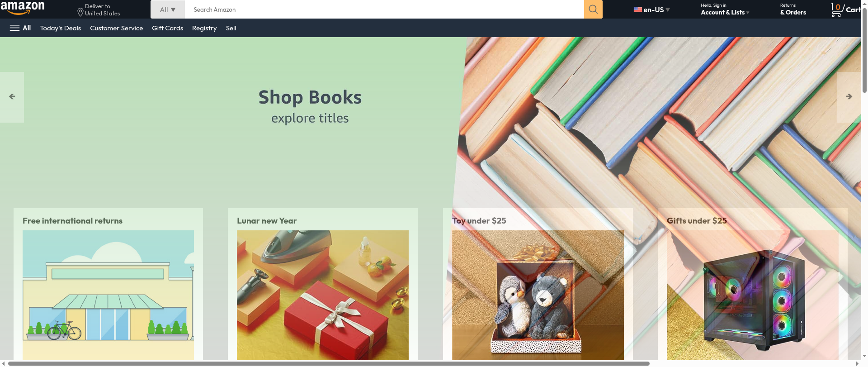
Task: Click the Deliver to location pin
Action: point(80,12)
